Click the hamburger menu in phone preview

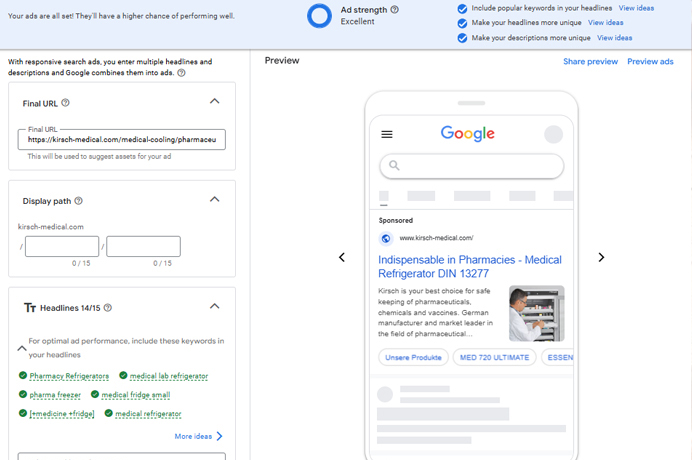click(x=387, y=135)
